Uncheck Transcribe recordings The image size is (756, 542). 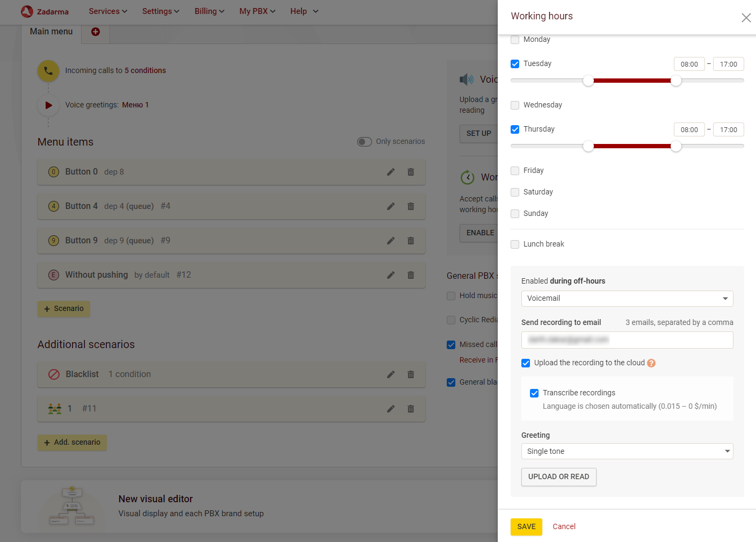tap(534, 393)
